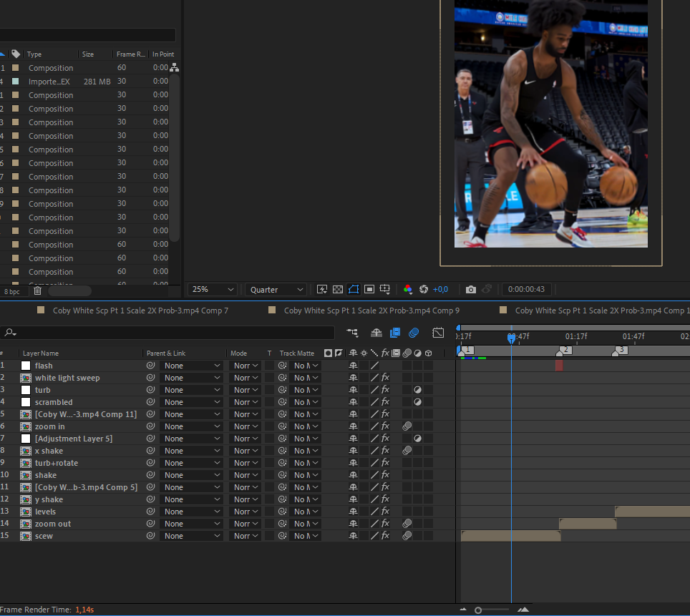Click the Type column header
Image resolution: width=690 pixels, height=616 pixels.
(x=34, y=54)
